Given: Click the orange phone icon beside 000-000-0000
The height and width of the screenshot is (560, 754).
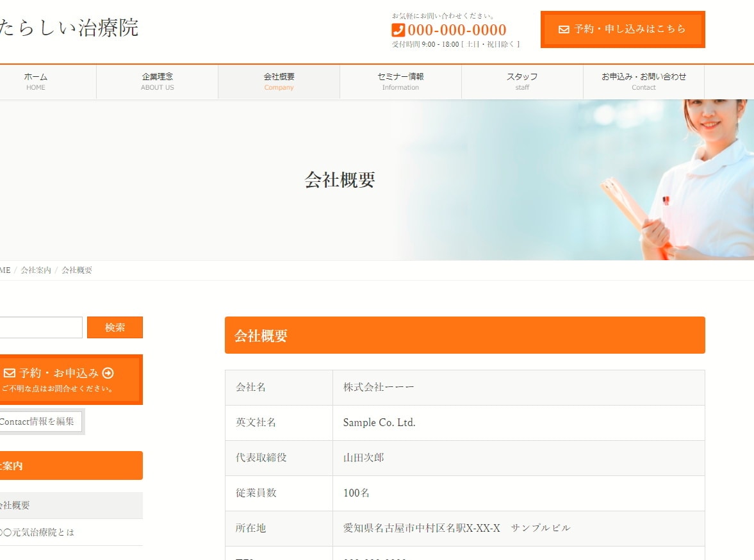Looking at the screenshot, I should (x=398, y=30).
